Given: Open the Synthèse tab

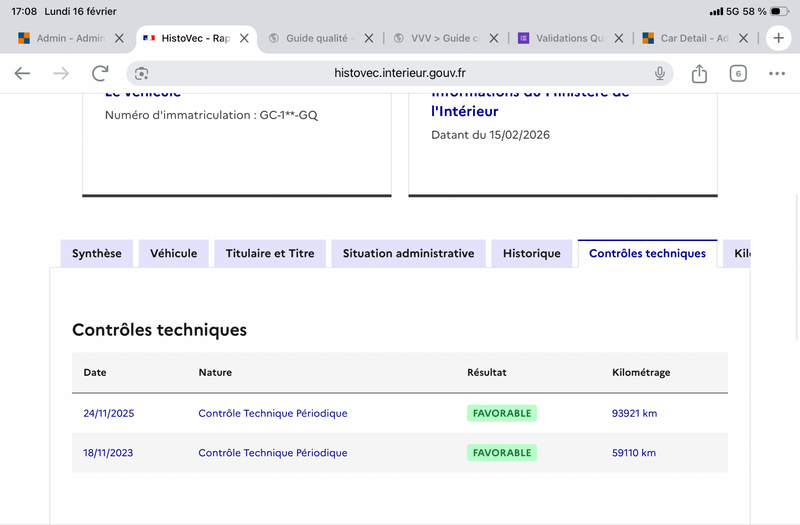Looking at the screenshot, I should [97, 254].
